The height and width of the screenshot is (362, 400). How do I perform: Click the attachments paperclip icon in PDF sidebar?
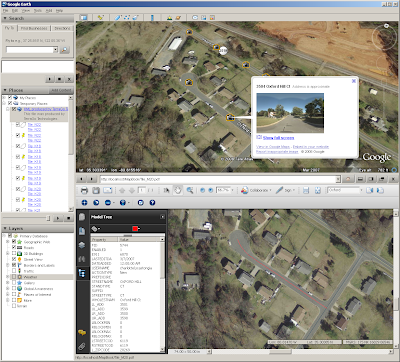point(82,346)
